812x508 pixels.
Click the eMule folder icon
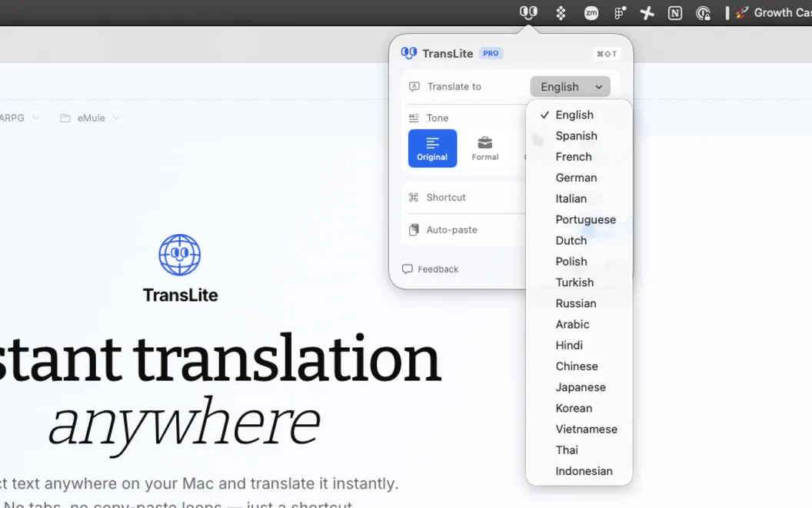(x=65, y=119)
